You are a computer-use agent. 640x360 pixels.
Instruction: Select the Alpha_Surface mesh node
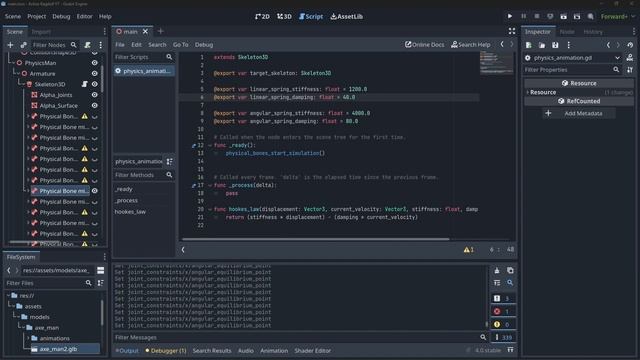pos(58,105)
